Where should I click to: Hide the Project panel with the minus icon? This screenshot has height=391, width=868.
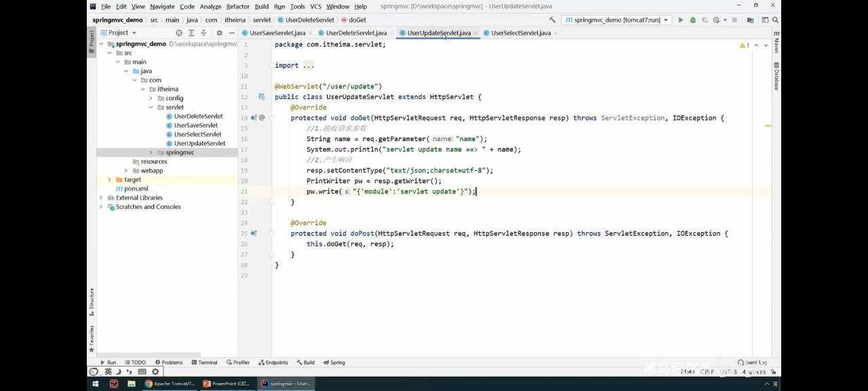(231, 33)
